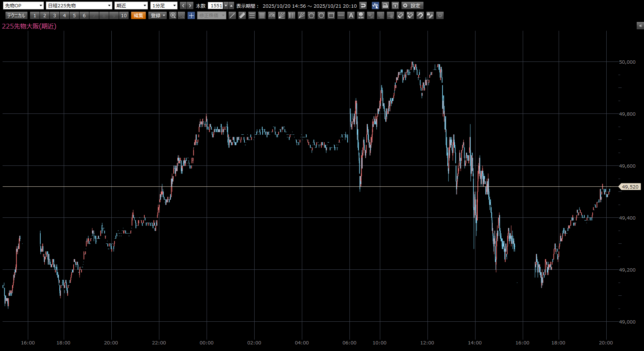Select technical preset number 3

pos(55,15)
